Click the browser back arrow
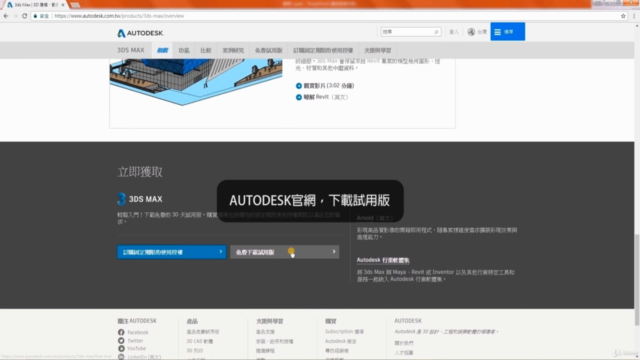Screen dimensions: 640x360 (6, 16)
